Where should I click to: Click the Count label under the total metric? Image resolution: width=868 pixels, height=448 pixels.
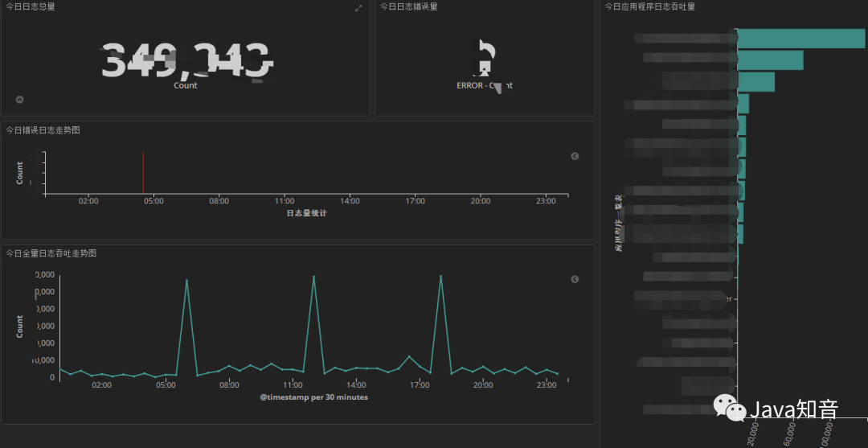click(x=186, y=86)
